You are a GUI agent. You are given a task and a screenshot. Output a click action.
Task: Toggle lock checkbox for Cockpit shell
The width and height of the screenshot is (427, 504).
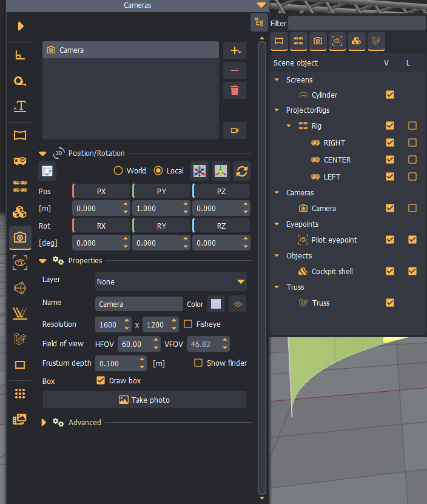pos(412,271)
